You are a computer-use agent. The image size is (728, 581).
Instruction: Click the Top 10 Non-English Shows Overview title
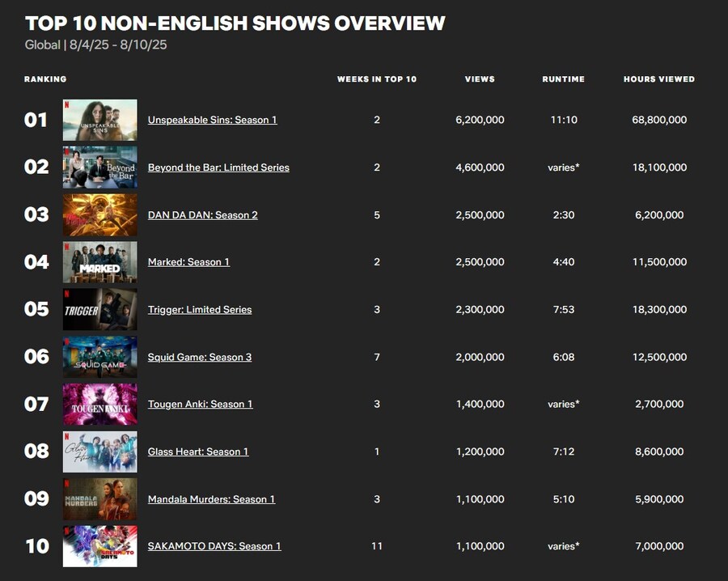pyautogui.click(x=235, y=23)
